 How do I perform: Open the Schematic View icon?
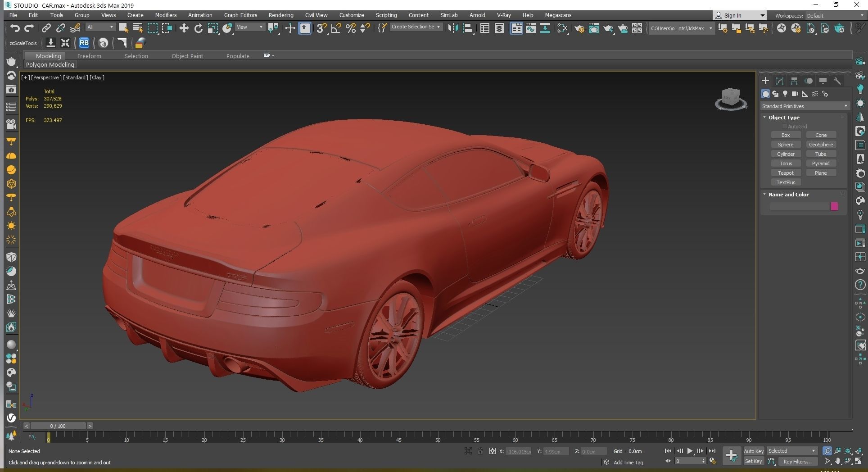pos(545,28)
